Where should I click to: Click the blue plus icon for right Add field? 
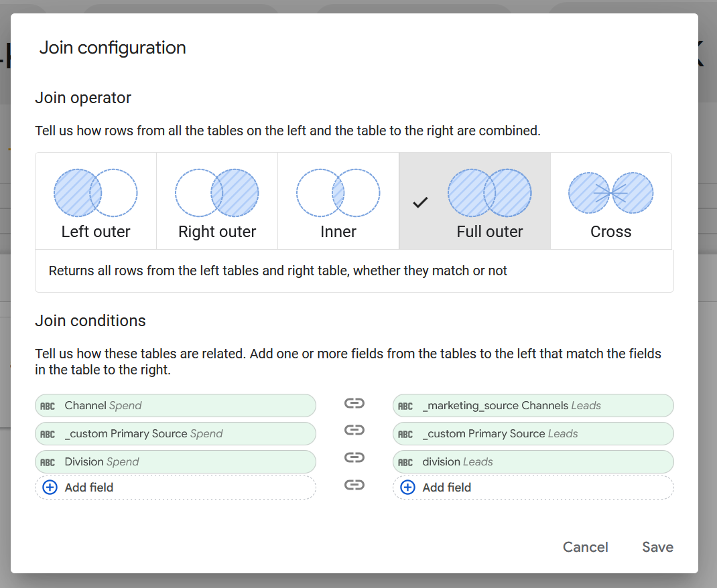[407, 488]
